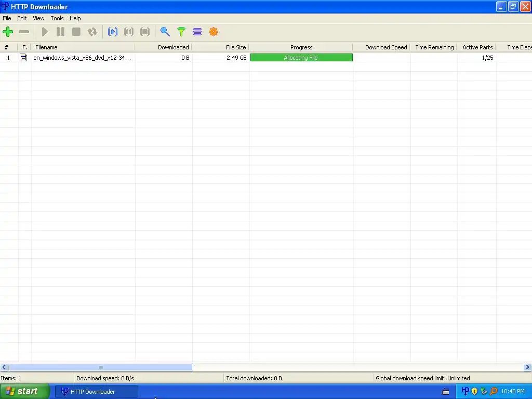Image resolution: width=532 pixels, height=399 pixels.
Task: Open Options with the orange gear icon
Action: (x=214, y=32)
